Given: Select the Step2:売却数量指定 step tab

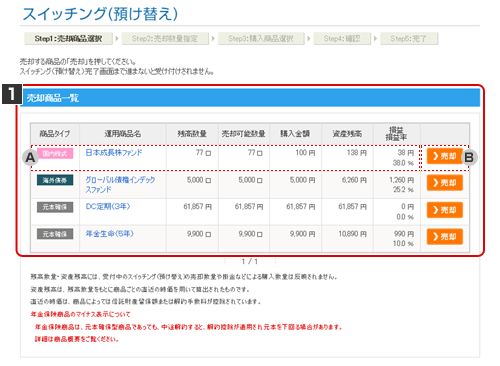Looking at the screenshot, I should point(165,39).
